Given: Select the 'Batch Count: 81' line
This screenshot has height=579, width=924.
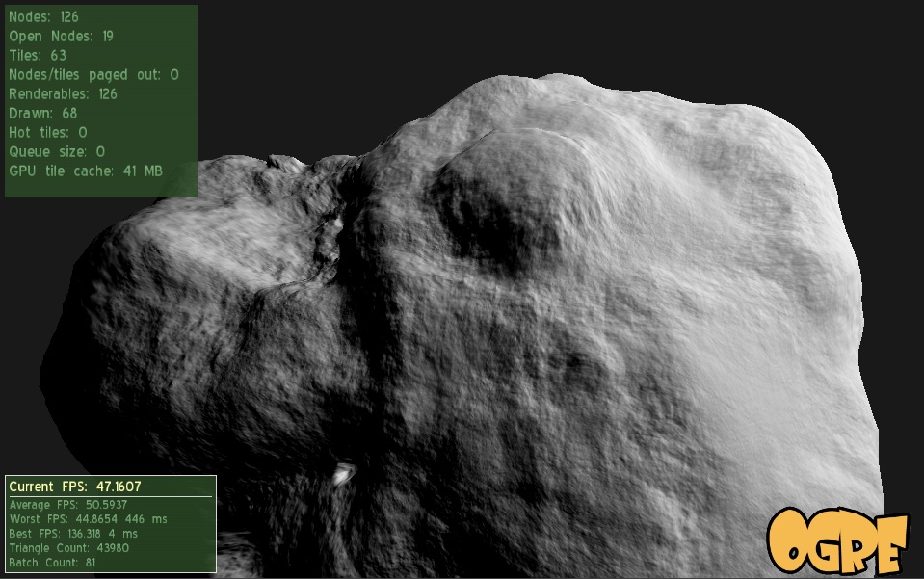Looking at the screenshot, I should 52,563.
